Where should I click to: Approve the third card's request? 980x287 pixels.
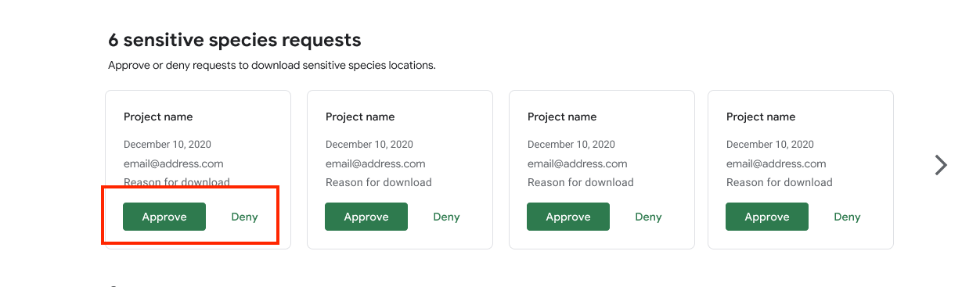(568, 217)
